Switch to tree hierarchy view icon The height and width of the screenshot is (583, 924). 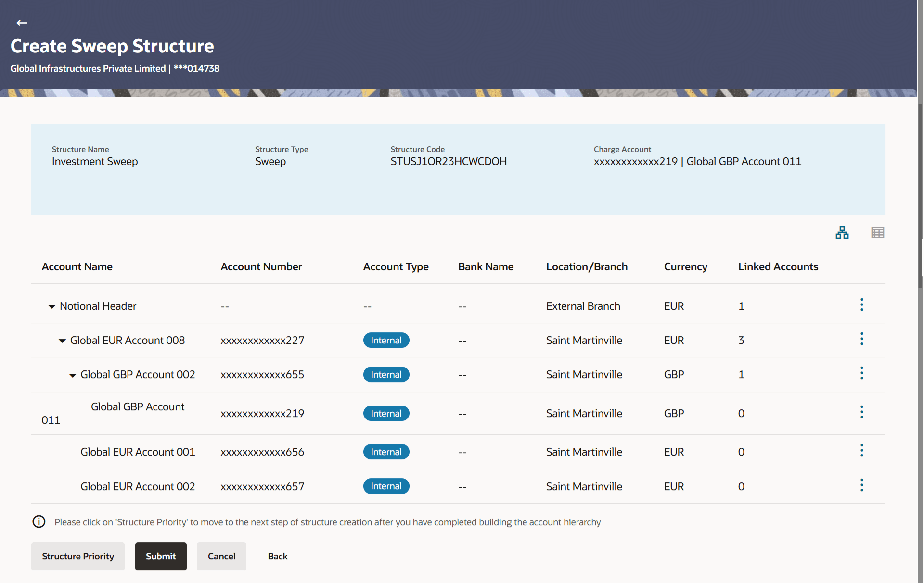click(x=842, y=233)
